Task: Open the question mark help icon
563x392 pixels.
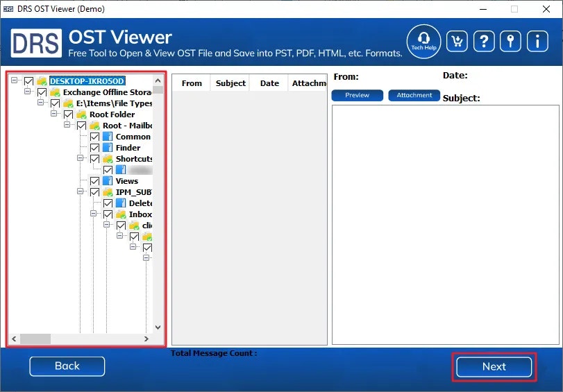Action: click(x=484, y=42)
